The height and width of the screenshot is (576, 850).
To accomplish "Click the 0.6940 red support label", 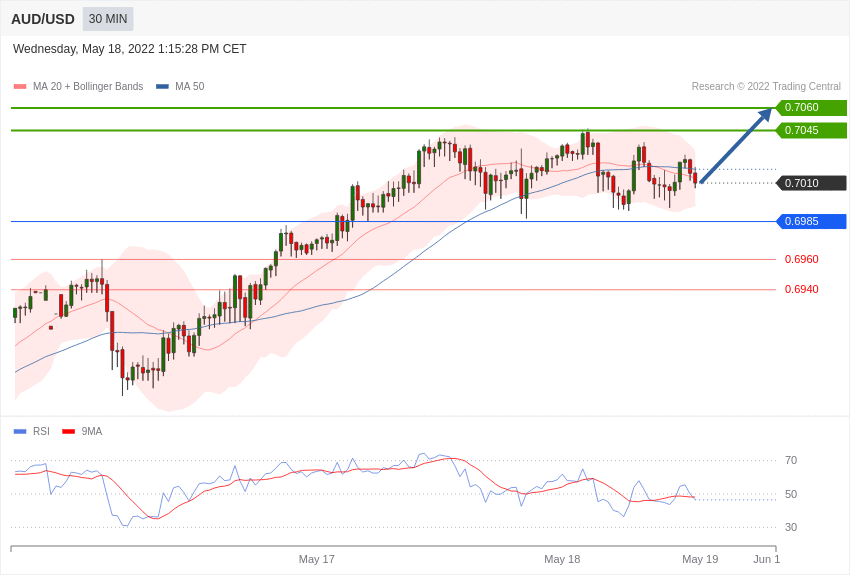I will coord(802,289).
